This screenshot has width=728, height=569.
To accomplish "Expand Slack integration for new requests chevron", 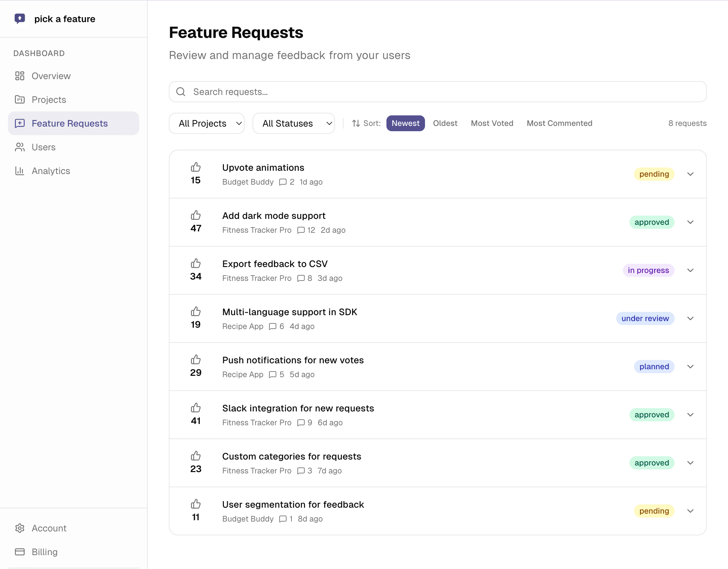I will [690, 415].
